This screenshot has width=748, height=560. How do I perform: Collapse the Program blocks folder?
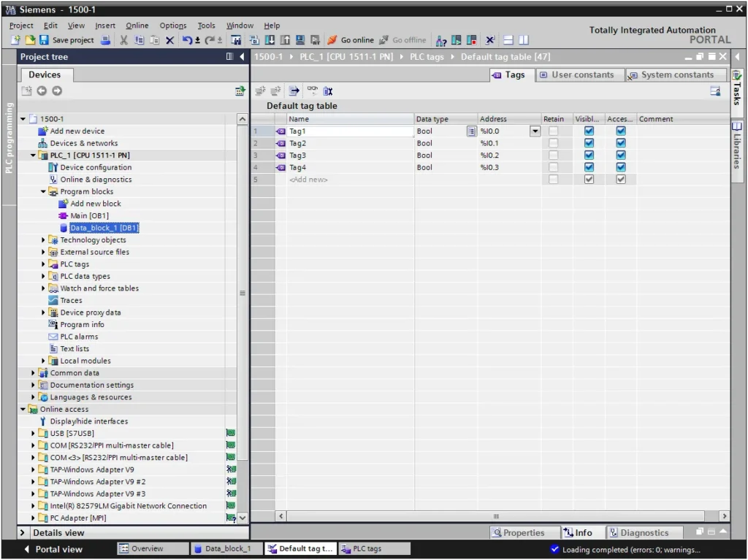43,191
